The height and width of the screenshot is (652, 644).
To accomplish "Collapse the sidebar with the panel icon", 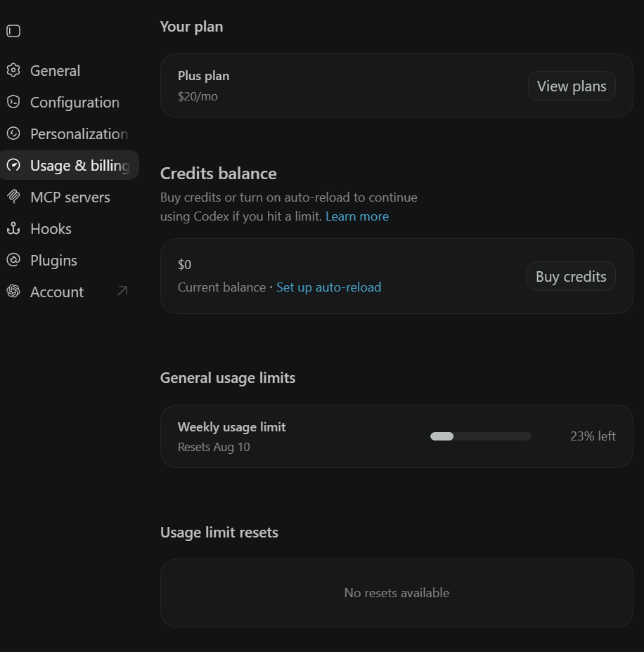I will (x=13, y=31).
